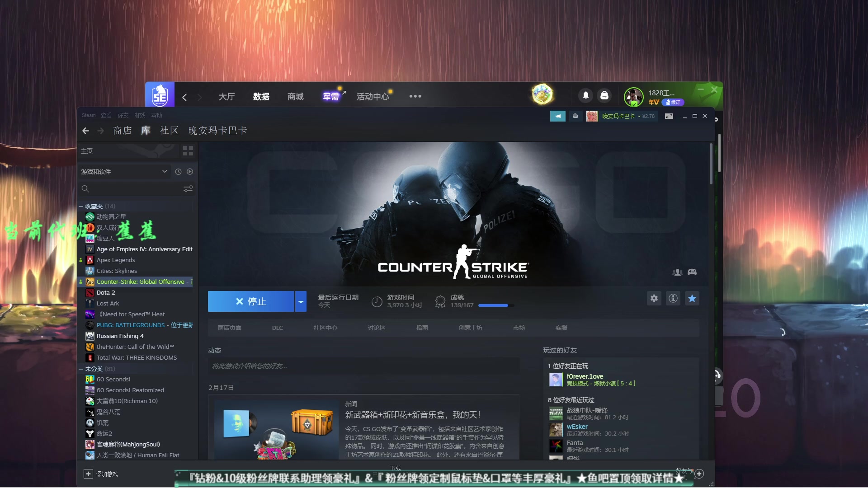Image resolution: width=868 pixels, height=488 pixels.
Task: Open the CS:GO community hub link
Action: tap(325, 328)
